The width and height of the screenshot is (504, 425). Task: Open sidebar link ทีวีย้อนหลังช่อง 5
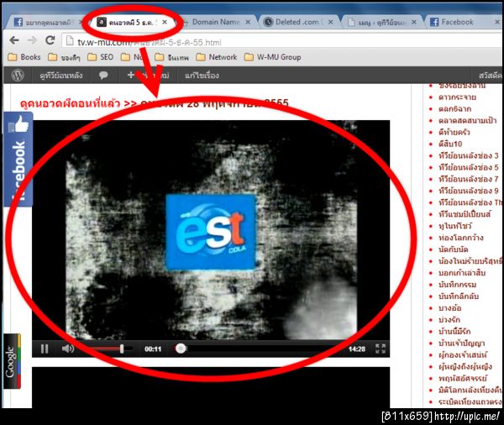[x=469, y=167]
